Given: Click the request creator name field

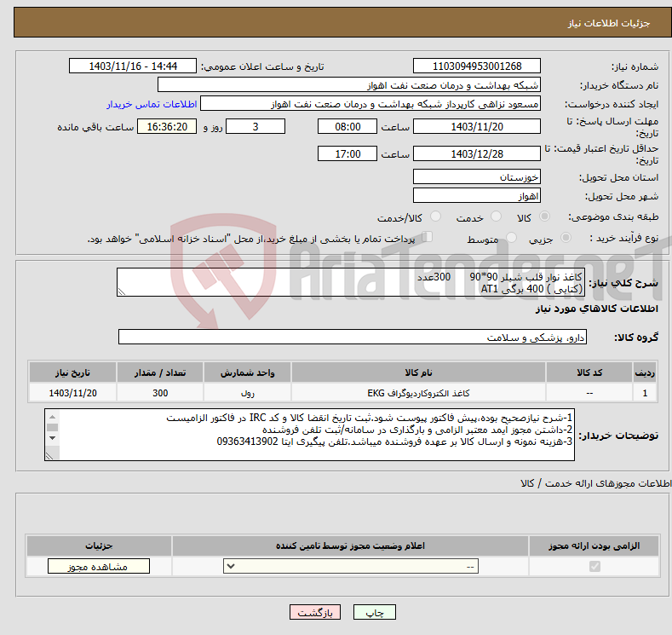Looking at the screenshot, I should (x=370, y=104).
